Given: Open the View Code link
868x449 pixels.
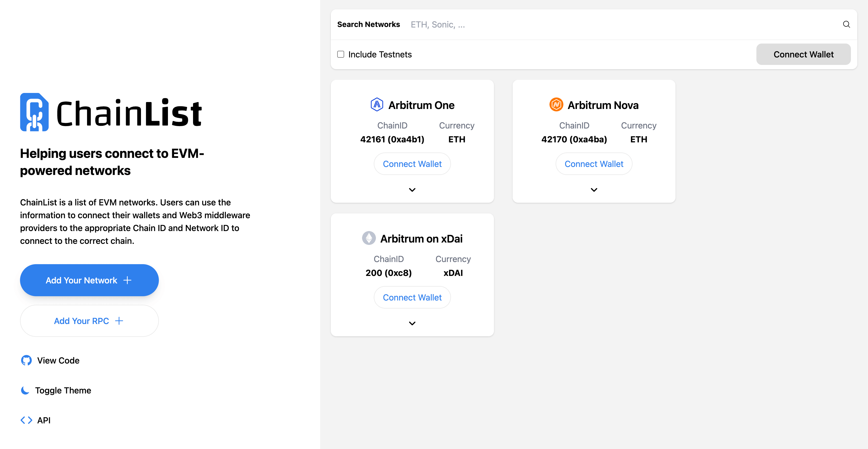Looking at the screenshot, I should (58, 360).
